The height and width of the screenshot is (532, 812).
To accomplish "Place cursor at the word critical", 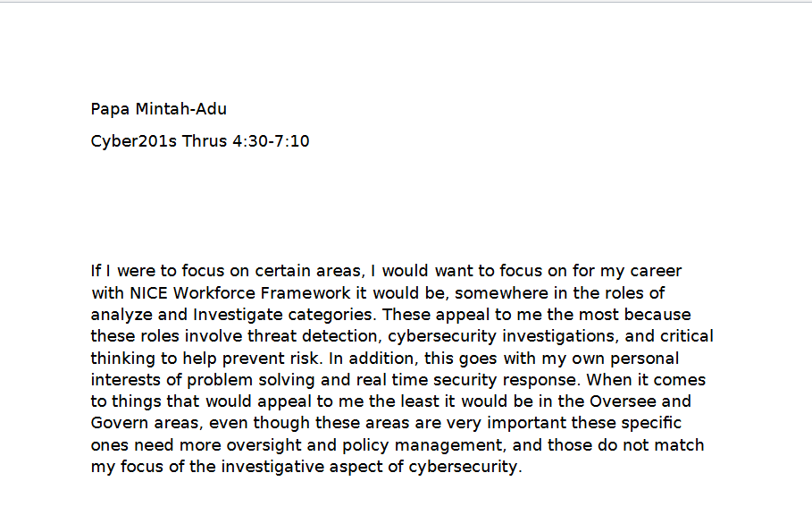I will 687,336.
